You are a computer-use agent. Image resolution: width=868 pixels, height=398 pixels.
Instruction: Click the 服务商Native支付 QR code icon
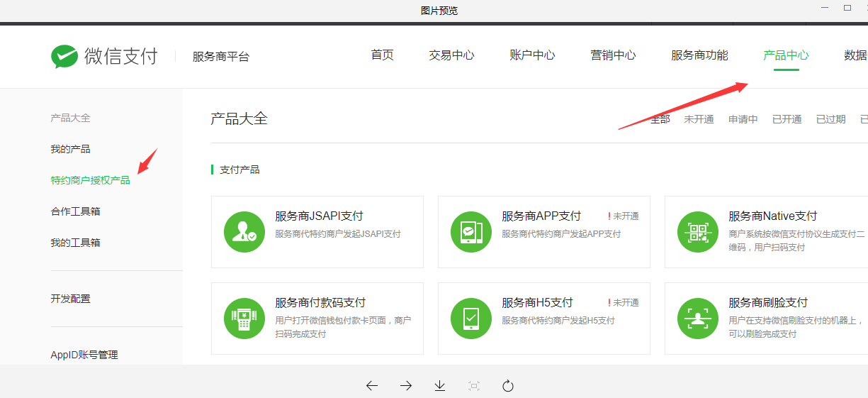(x=698, y=232)
